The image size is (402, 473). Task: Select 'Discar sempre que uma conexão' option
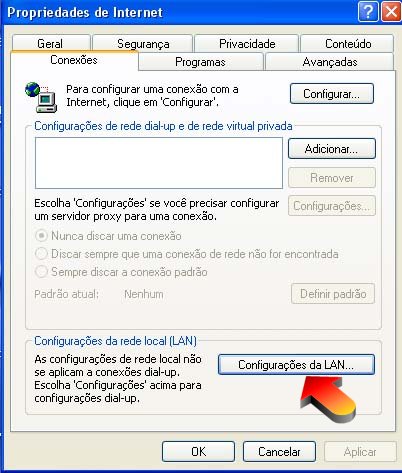(x=41, y=254)
